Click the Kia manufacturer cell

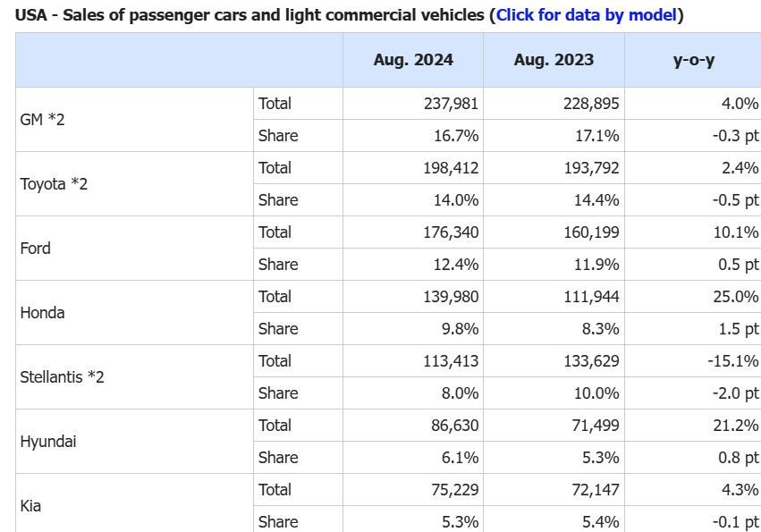32,505
